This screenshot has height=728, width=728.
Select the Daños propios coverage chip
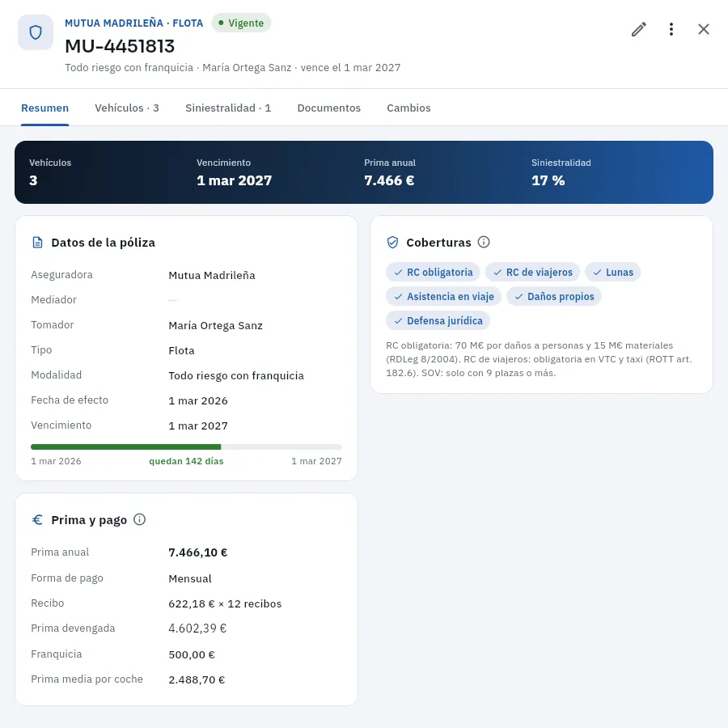(553, 296)
